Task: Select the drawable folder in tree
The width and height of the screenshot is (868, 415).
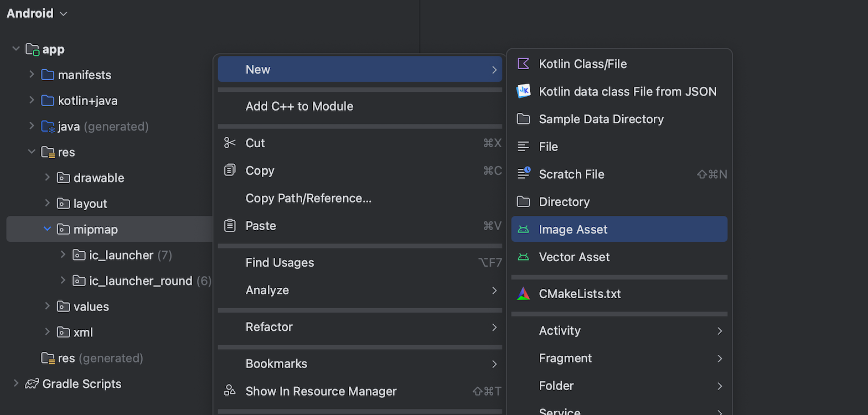Action: click(x=99, y=178)
